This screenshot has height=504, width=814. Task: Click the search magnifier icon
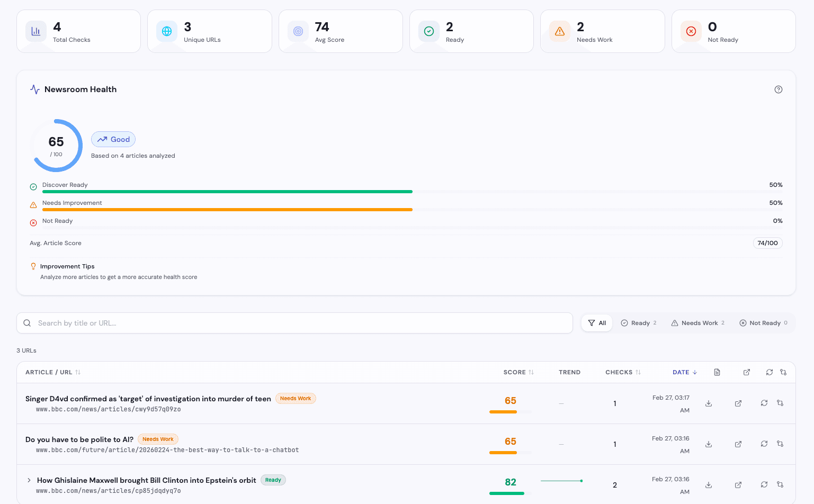click(27, 322)
